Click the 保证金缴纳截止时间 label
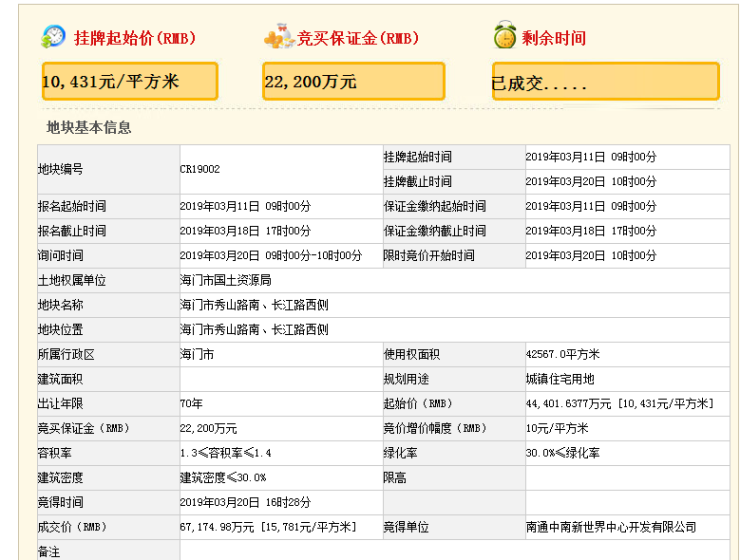740x560 pixels. [435, 231]
